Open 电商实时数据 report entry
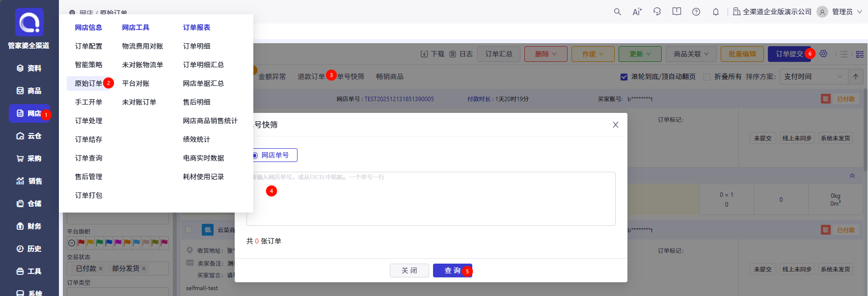The height and width of the screenshot is (296, 868). tap(203, 158)
